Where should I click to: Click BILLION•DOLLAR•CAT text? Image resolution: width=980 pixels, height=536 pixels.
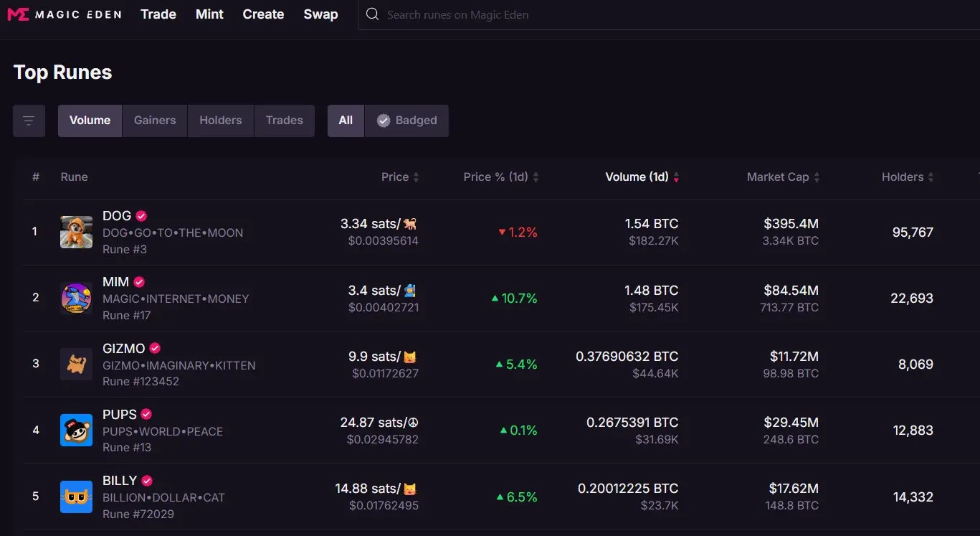click(x=163, y=497)
